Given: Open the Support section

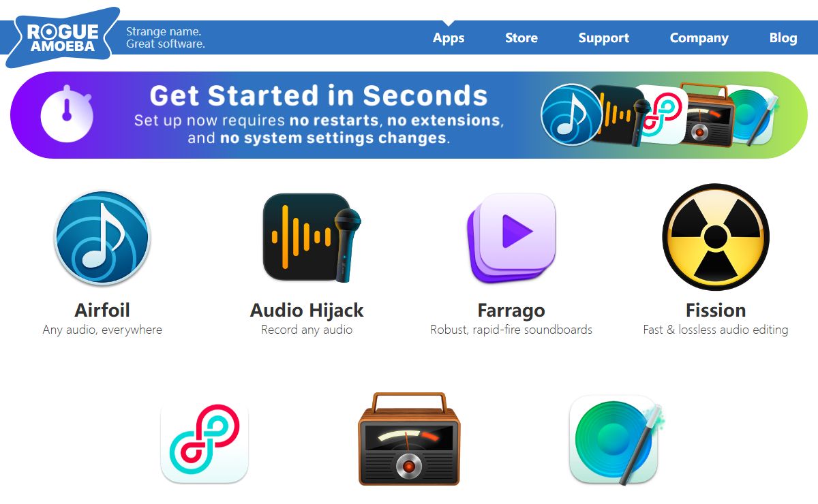Looking at the screenshot, I should click(x=604, y=38).
